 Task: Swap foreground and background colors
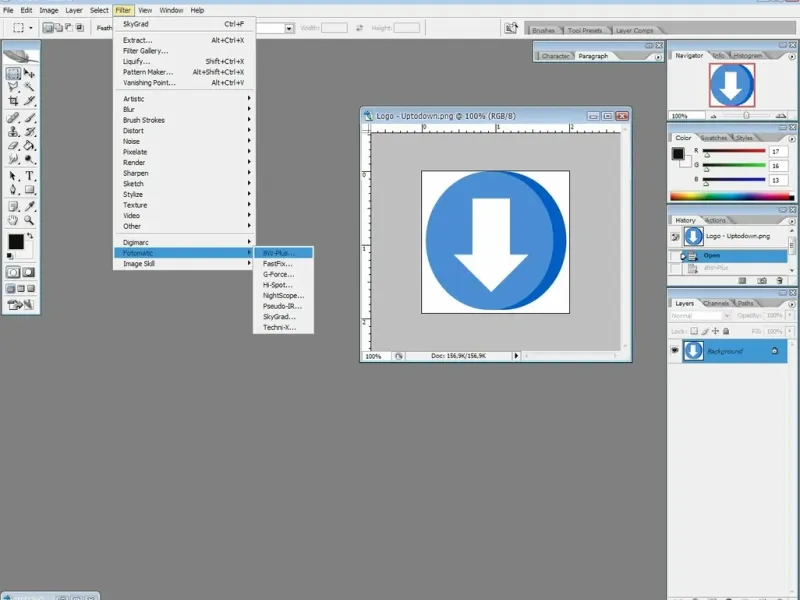point(30,236)
